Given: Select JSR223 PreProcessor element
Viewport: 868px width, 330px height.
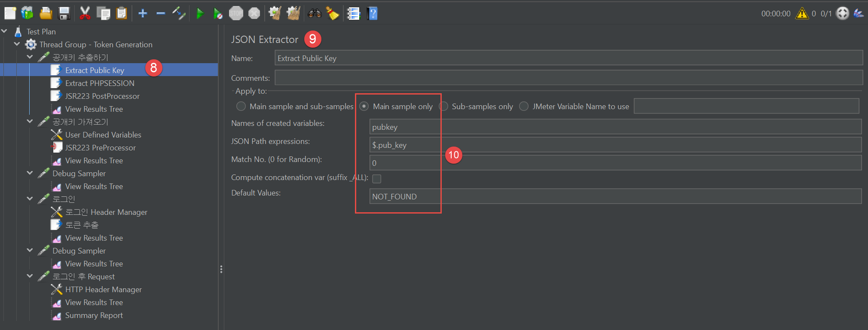Looking at the screenshot, I should tap(100, 147).
